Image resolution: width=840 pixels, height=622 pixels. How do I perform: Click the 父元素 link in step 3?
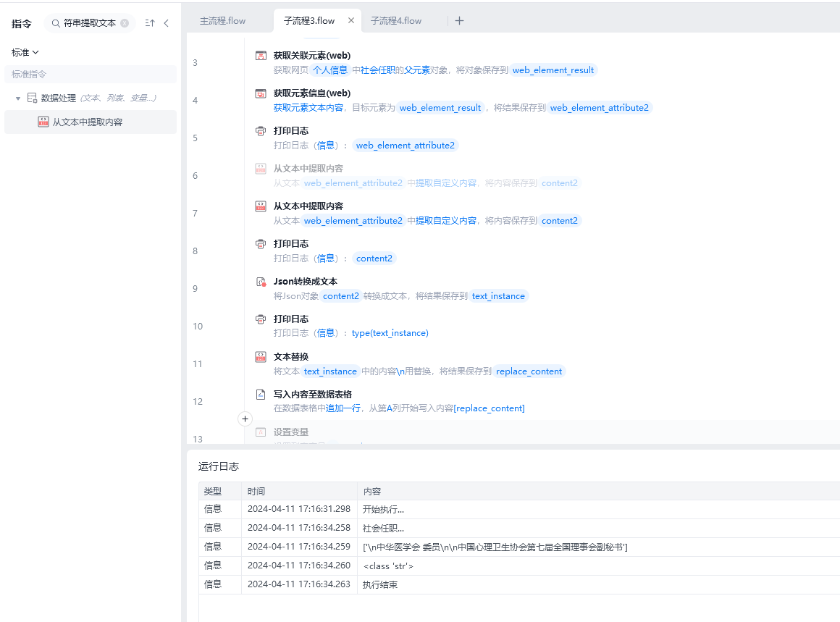(x=417, y=70)
